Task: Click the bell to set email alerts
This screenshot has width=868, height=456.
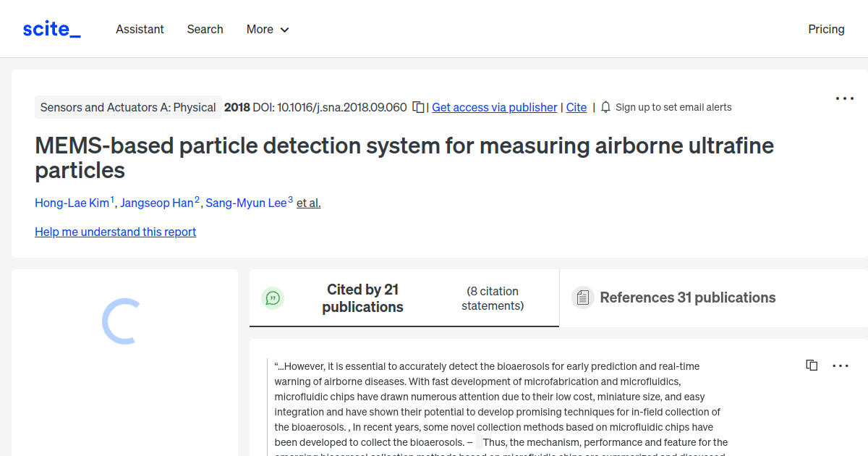Action: click(x=605, y=106)
